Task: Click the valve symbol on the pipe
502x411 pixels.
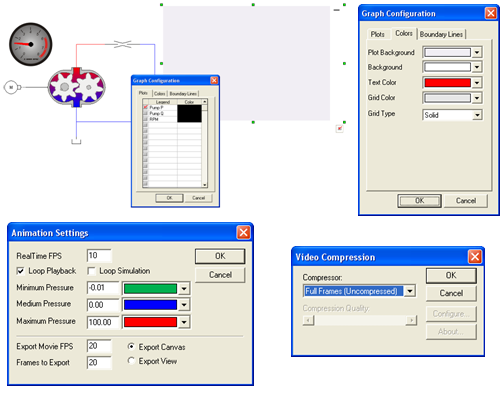Action: click(122, 44)
